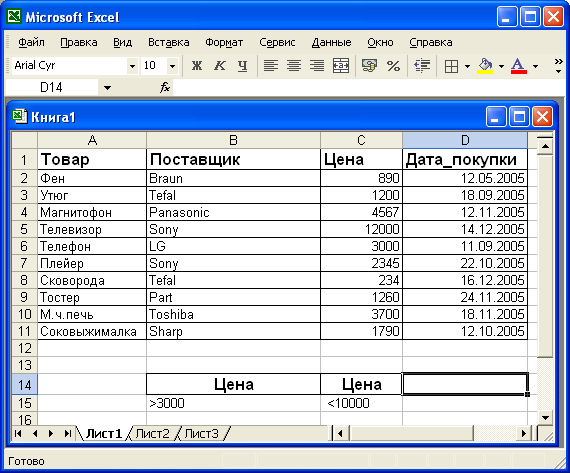Image resolution: width=570 pixels, height=473 pixels.
Task: Click vertical scrollbar down arrow
Action: click(545, 418)
